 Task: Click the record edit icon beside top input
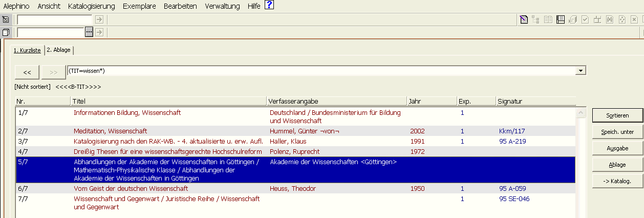coord(6,19)
